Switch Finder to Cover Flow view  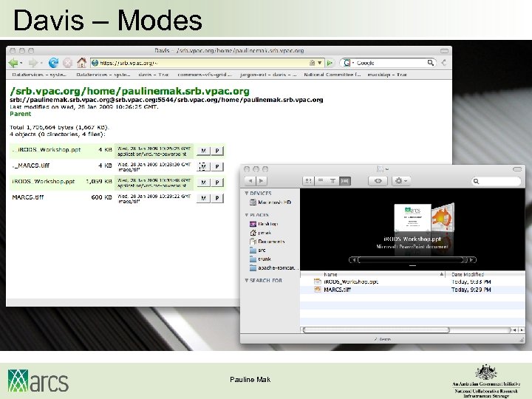coord(345,181)
